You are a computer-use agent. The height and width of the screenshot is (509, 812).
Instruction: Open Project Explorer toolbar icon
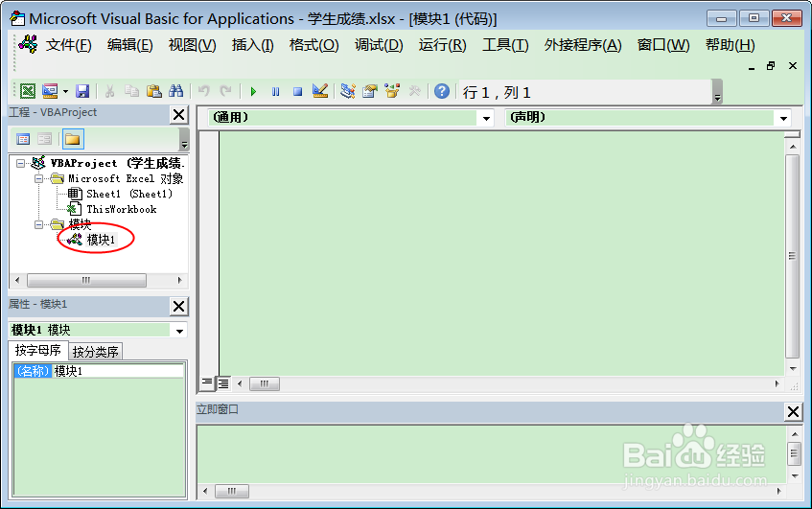[347, 91]
